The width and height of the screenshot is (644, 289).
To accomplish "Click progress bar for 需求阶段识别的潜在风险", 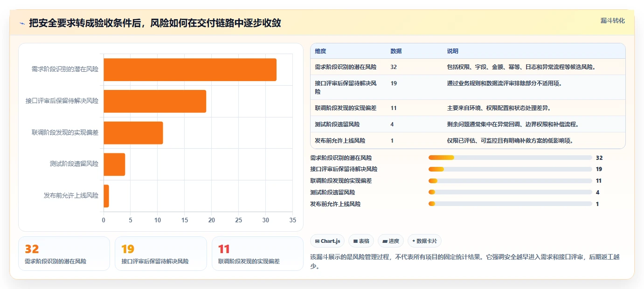I will (510, 158).
